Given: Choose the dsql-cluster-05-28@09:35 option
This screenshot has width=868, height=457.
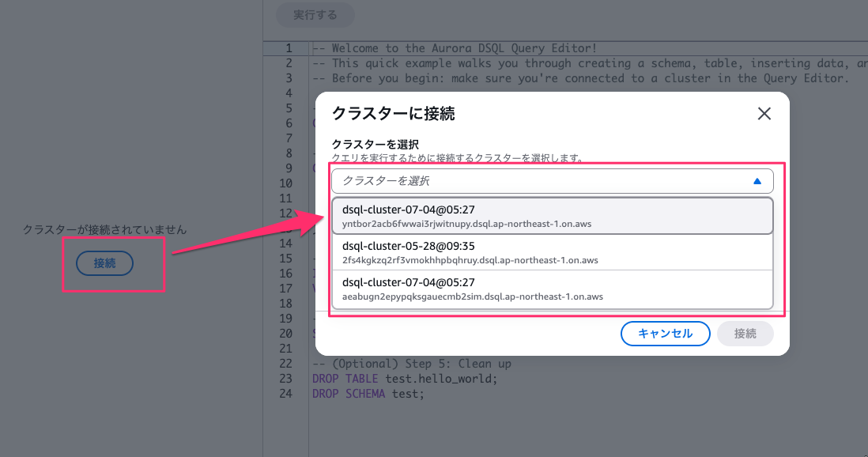Looking at the screenshot, I should point(551,252).
